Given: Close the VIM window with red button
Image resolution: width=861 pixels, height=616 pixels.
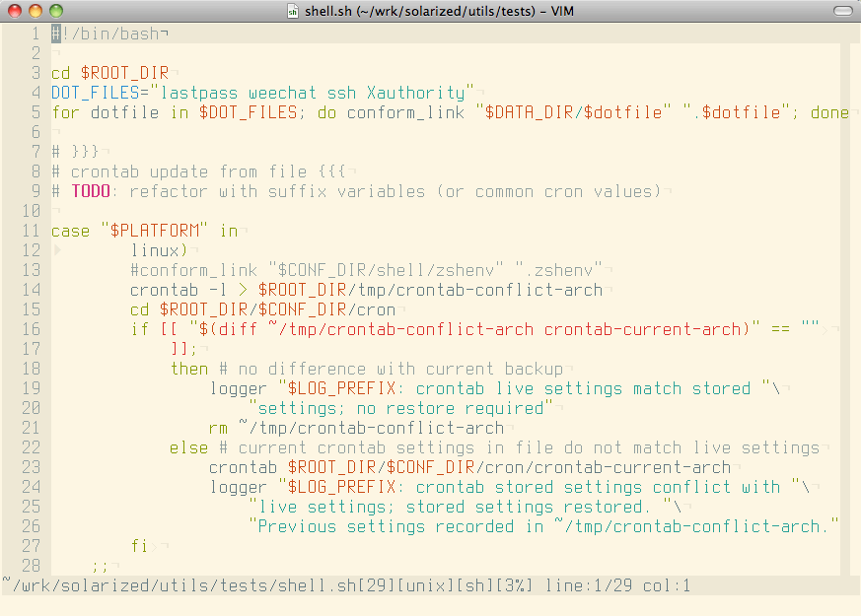Looking at the screenshot, I should [14, 11].
